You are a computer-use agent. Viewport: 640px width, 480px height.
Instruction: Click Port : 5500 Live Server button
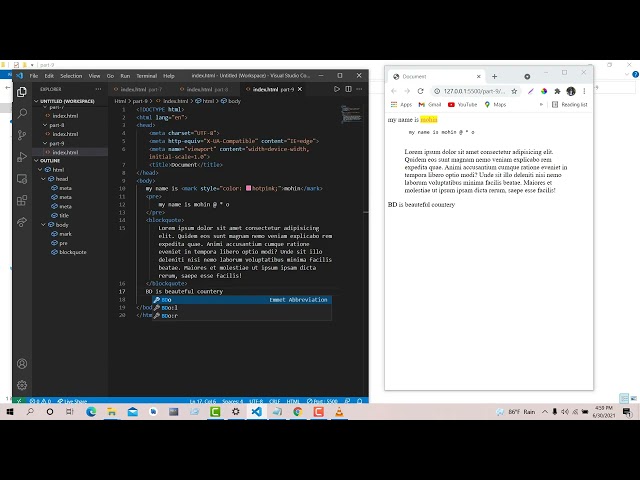click(322, 401)
